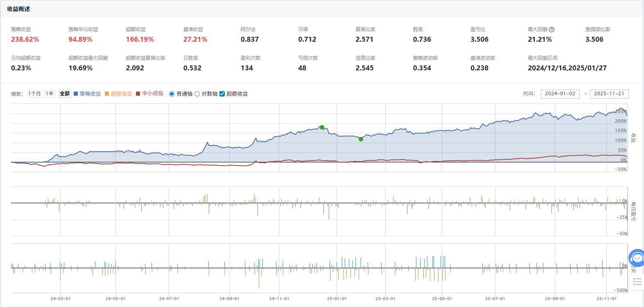Click the 信息比率 value 2.545
This screenshot has height=307, width=644.
[364, 68]
